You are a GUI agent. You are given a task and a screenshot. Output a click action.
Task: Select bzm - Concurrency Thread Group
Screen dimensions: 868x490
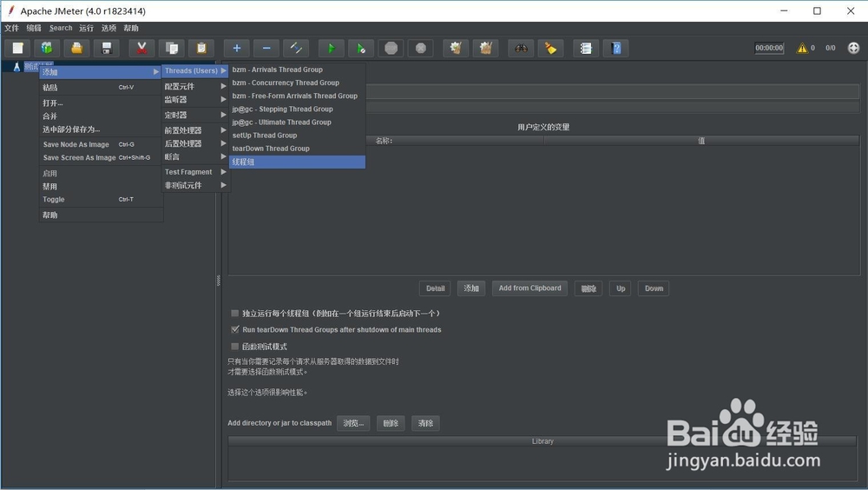[297, 83]
